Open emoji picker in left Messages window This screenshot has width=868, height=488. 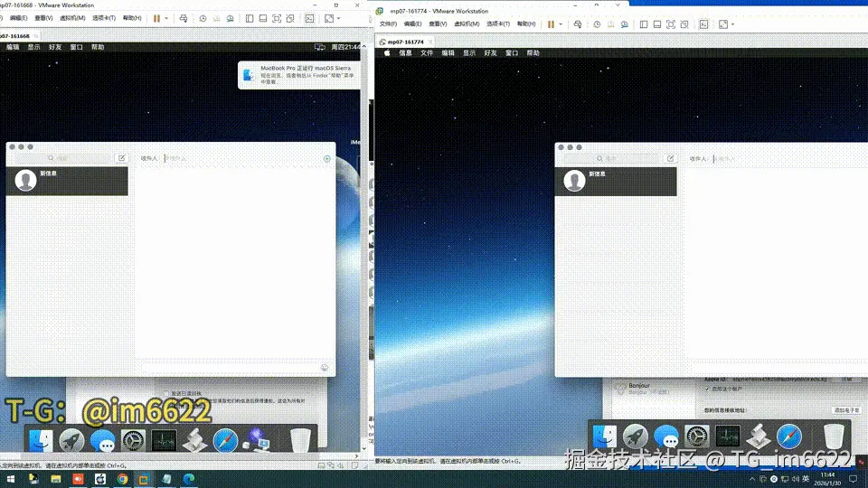tap(325, 368)
